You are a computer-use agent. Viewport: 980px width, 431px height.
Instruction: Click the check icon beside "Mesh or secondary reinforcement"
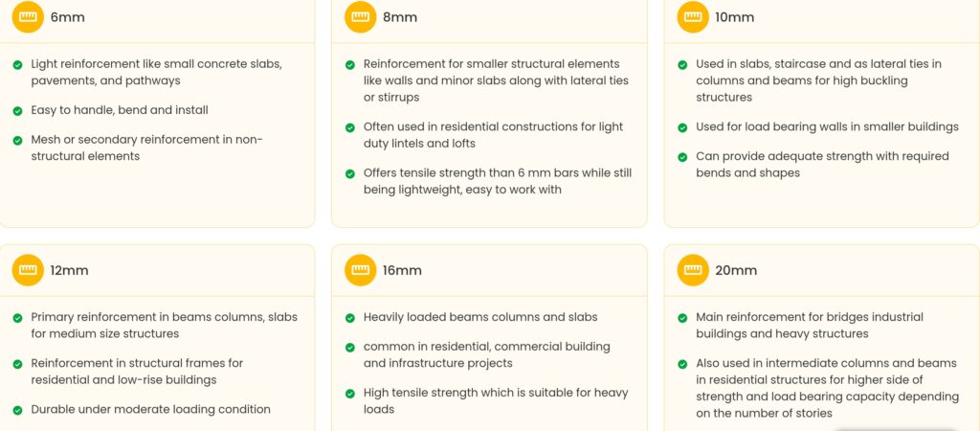point(18,140)
